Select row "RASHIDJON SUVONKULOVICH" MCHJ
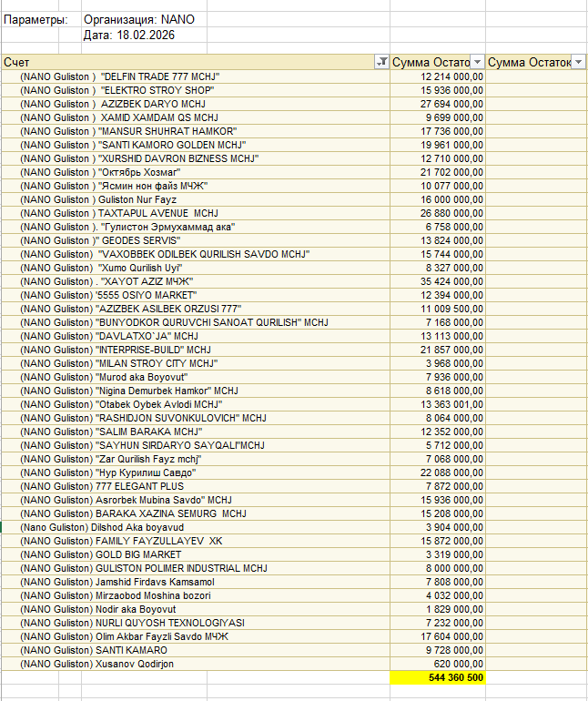The height and width of the screenshot is (701, 588). [x=196, y=418]
